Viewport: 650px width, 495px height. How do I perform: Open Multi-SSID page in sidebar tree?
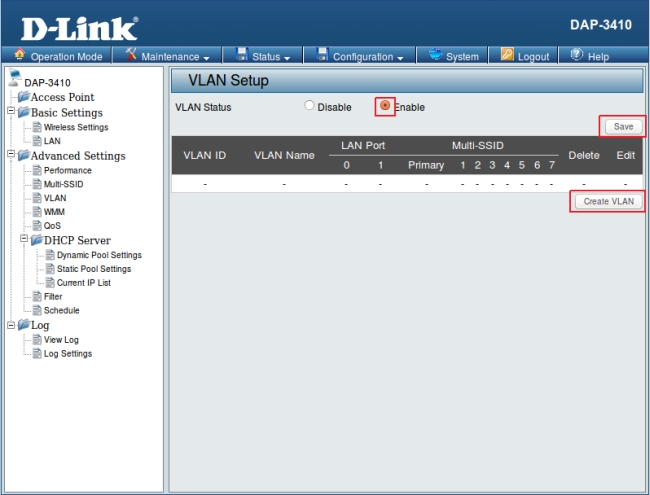coord(65,184)
